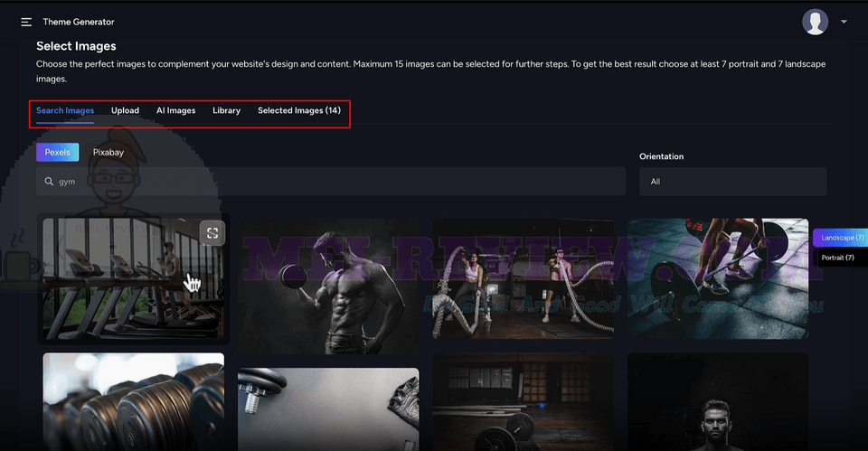Click the Landscape (7) counter badge
868x451 pixels.
(840, 238)
